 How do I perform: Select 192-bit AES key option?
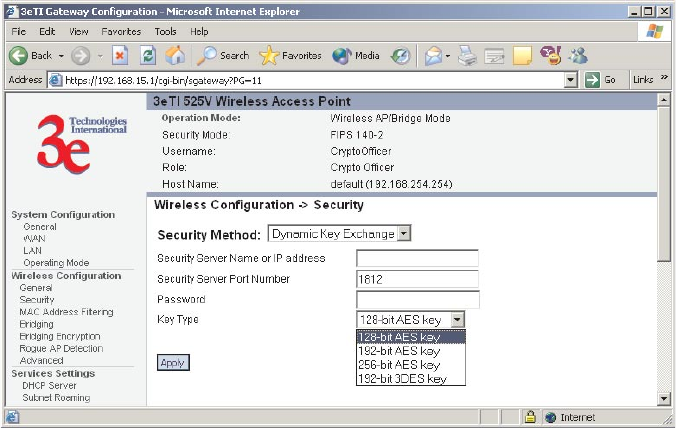411,350
